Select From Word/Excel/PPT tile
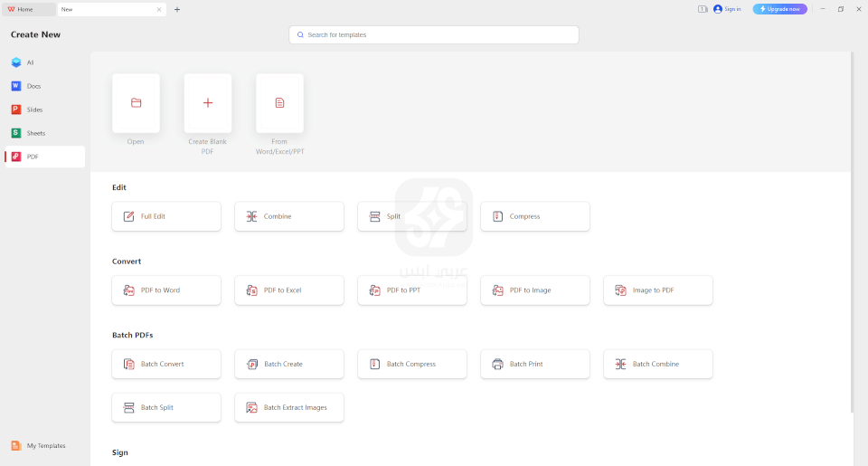 [x=279, y=103]
